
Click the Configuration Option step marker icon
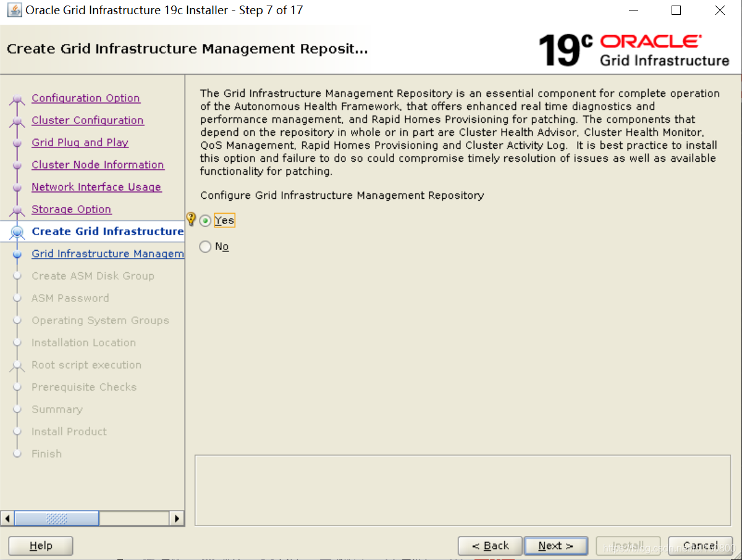[x=17, y=99]
